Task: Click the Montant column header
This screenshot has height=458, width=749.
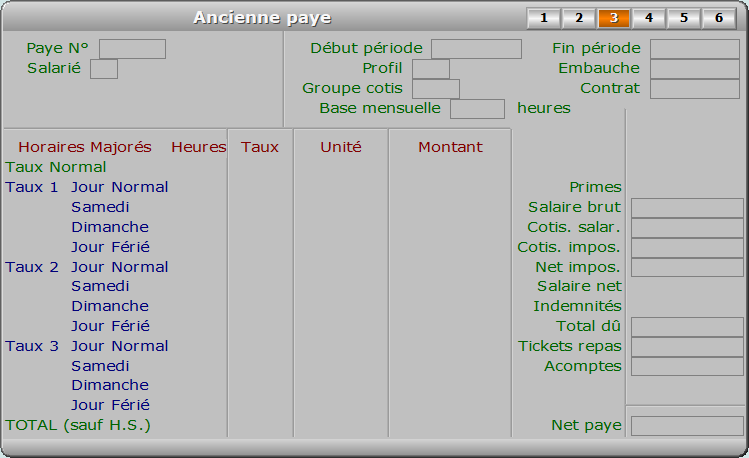Action: (x=450, y=147)
